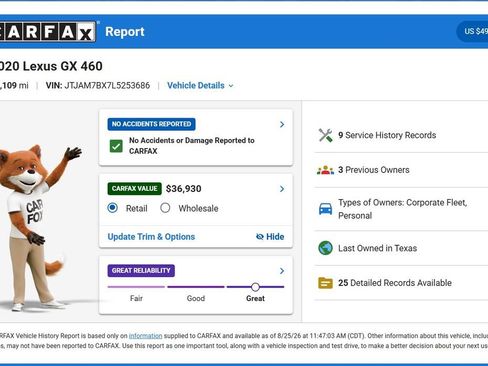
Task: Select the Retail radio button
Action: click(x=113, y=208)
